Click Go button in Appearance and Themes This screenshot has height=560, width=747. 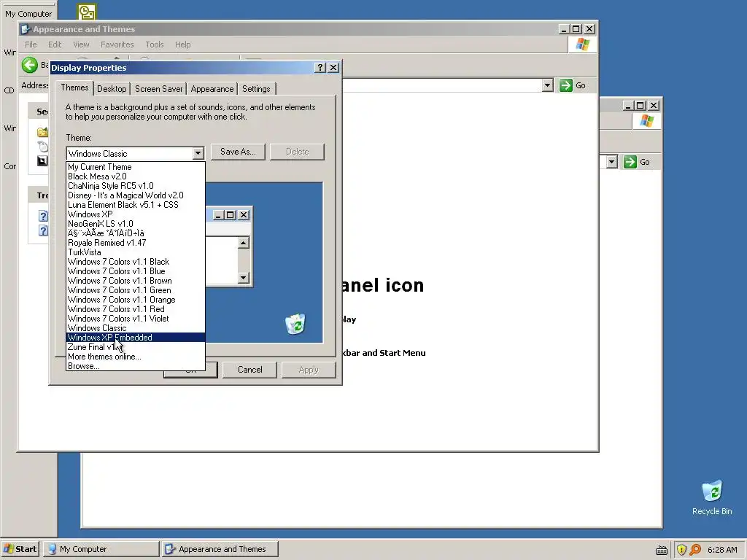point(573,85)
